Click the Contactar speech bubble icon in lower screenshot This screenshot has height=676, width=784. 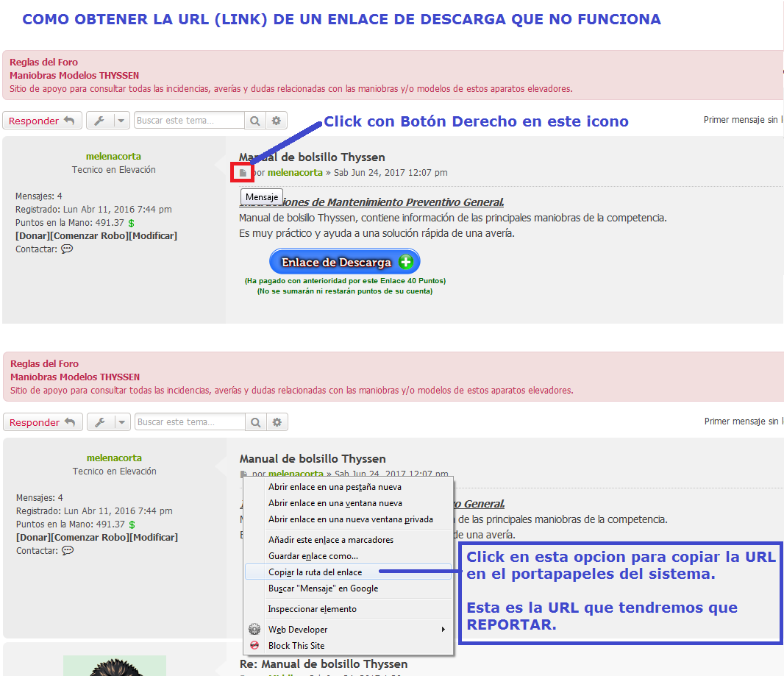pyautogui.click(x=68, y=550)
